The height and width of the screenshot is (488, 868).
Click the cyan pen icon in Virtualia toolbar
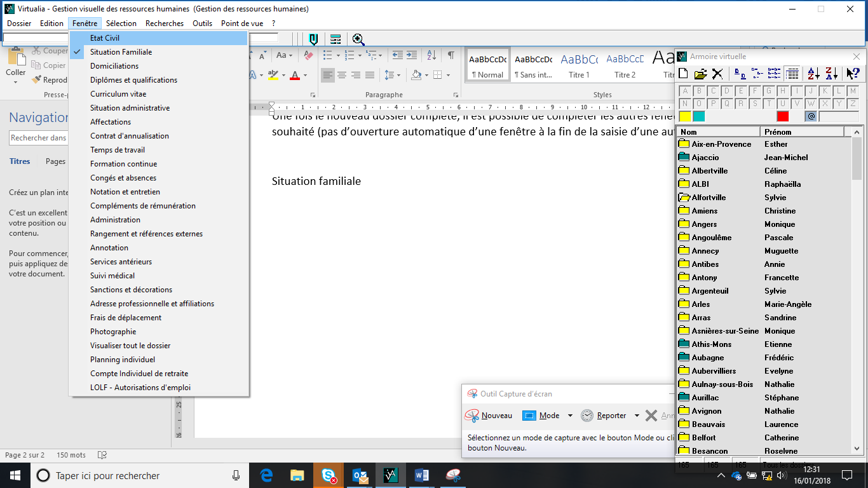[313, 39]
